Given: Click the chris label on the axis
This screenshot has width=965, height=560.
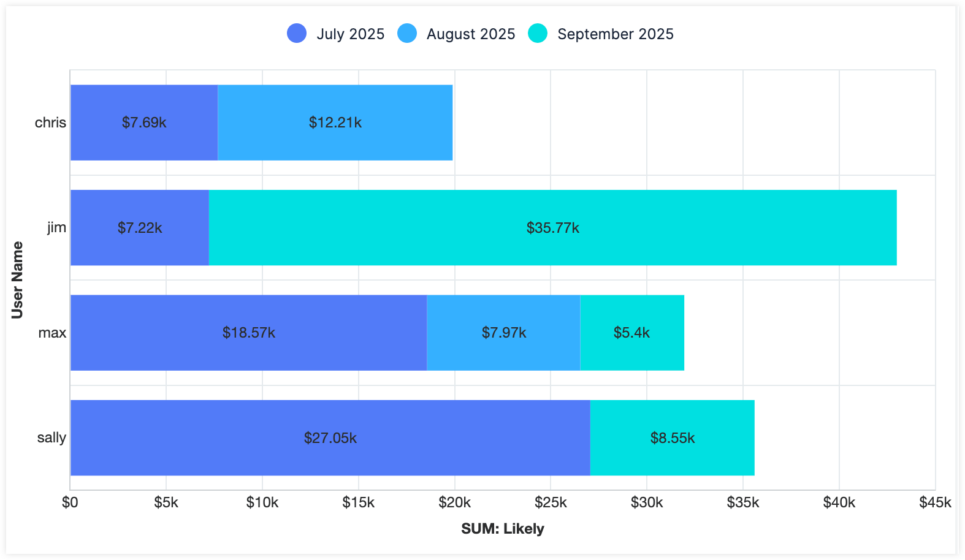Looking at the screenshot, I should coord(50,123).
